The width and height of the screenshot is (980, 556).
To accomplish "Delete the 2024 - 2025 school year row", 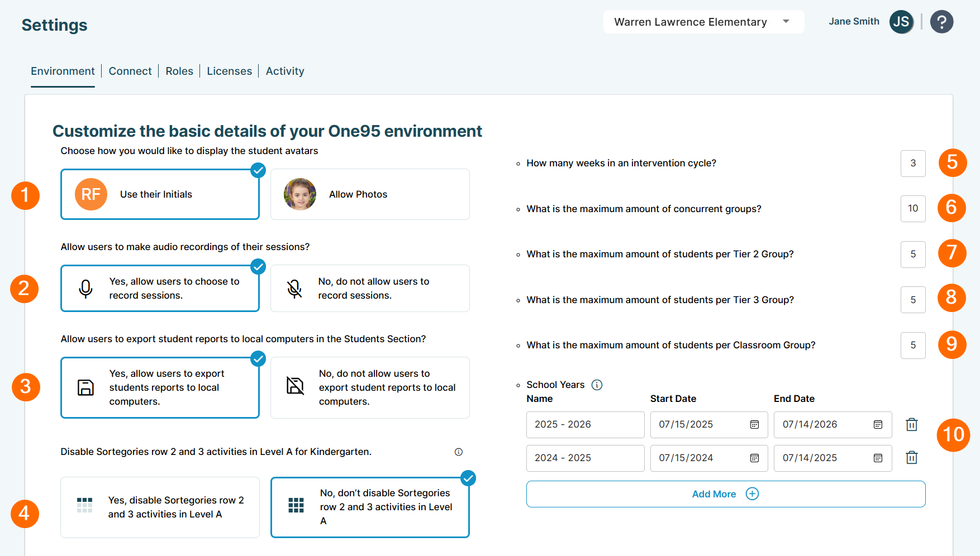I will pos(912,458).
